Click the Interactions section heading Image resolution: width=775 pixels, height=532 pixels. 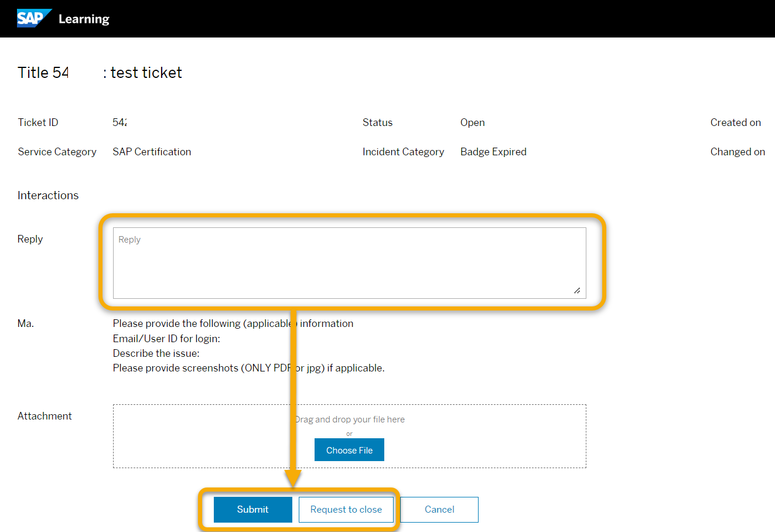47,195
